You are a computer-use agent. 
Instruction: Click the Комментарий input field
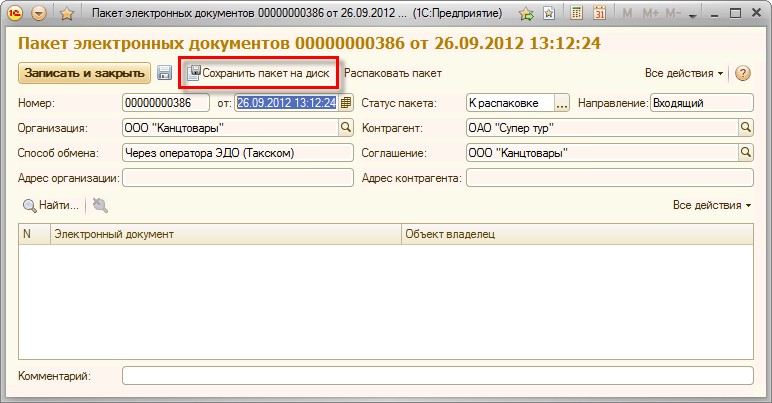tap(437, 376)
